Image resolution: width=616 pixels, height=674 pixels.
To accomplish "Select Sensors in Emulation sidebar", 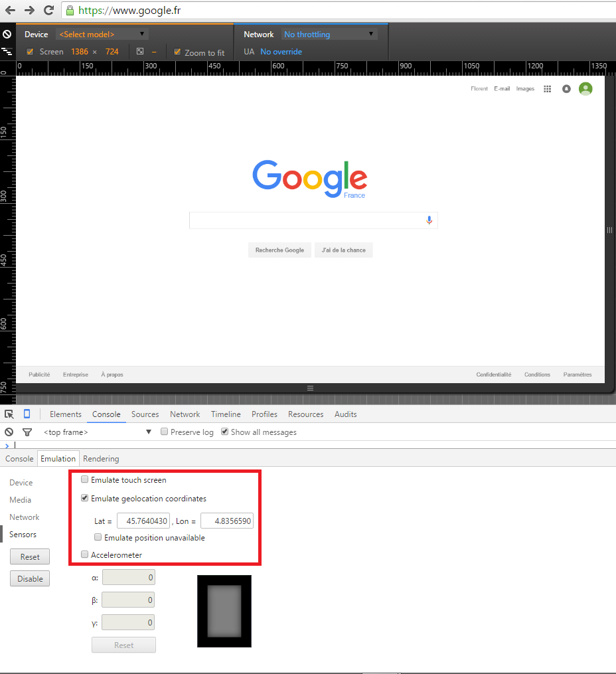I will coord(23,535).
